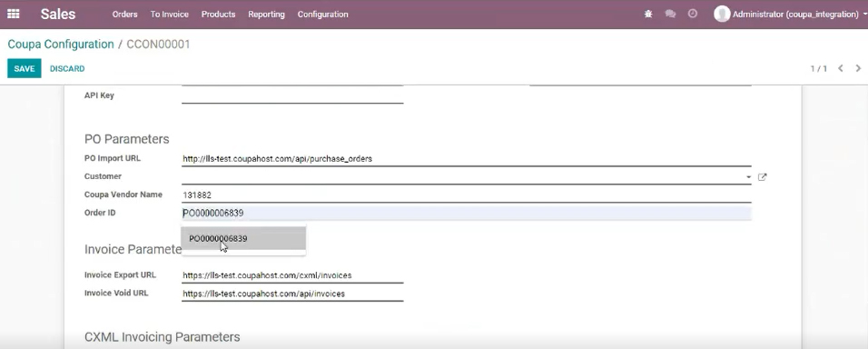Click the Invoice Export URL field
This screenshot has height=349, width=868.
[292, 275]
